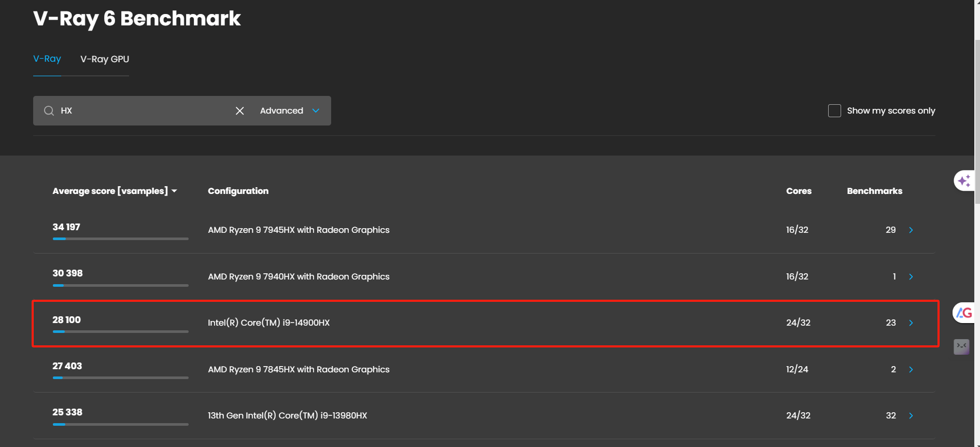Open i9-13980HX row details arrow
The image size is (980, 447).
pos(911,415)
